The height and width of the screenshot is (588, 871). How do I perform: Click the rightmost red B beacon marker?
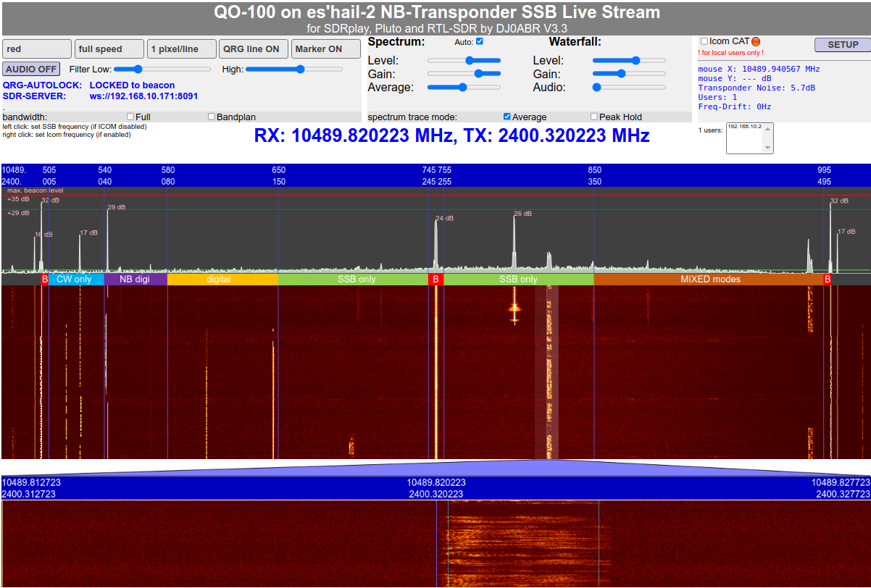[x=828, y=279]
